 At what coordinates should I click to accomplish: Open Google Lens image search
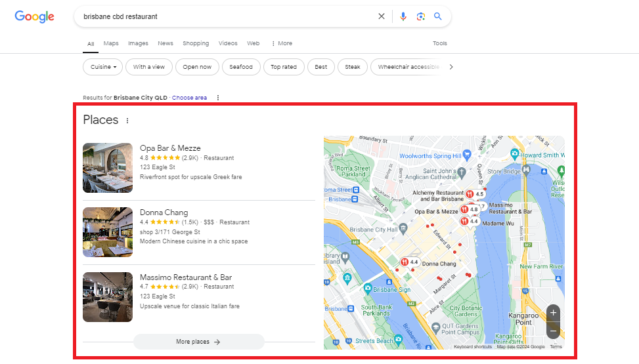(x=421, y=16)
